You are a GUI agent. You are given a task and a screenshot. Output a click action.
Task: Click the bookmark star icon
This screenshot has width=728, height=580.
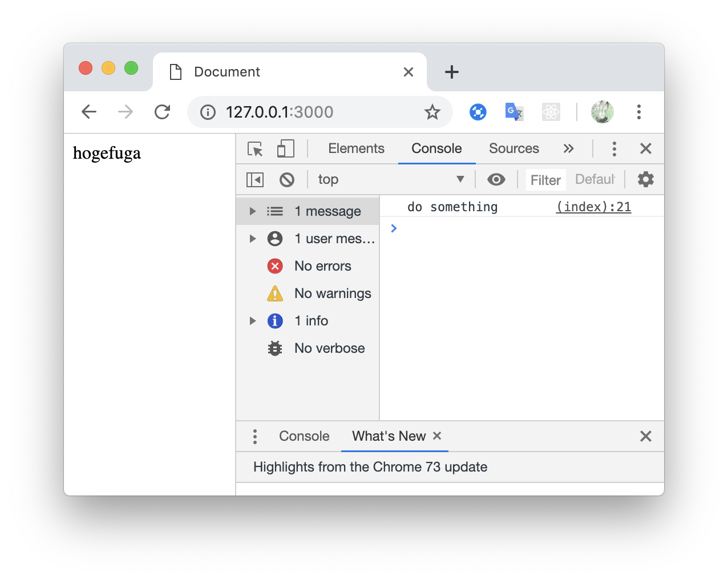432,112
